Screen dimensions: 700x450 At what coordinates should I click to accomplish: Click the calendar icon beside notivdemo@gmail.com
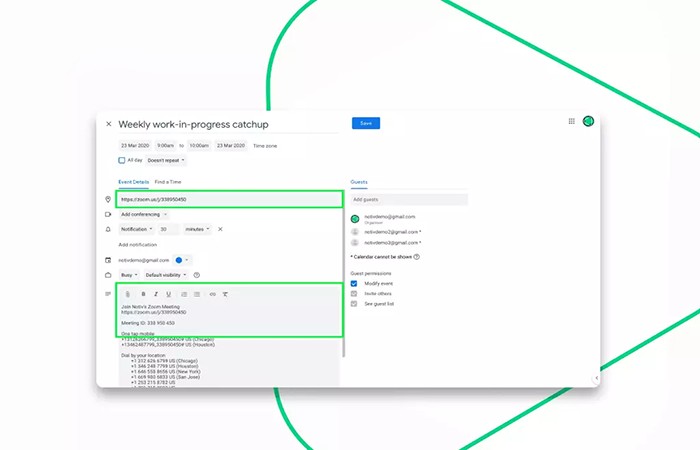(x=108, y=260)
